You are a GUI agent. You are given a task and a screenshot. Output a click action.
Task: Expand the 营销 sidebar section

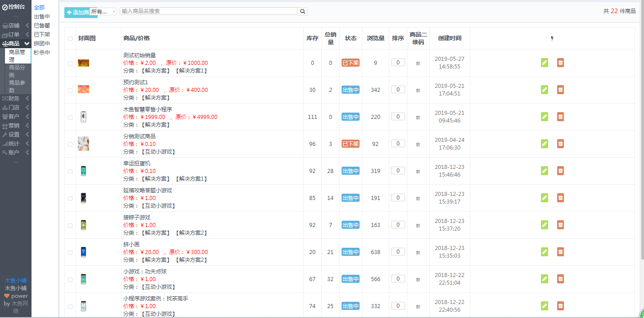point(15,125)
